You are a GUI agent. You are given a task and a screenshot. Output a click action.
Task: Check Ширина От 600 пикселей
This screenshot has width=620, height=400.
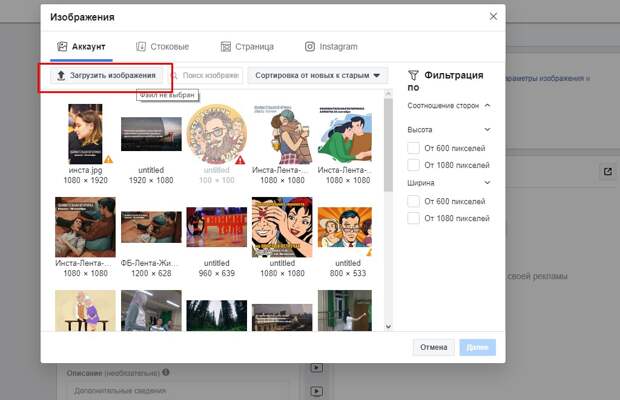pos(413,201)
